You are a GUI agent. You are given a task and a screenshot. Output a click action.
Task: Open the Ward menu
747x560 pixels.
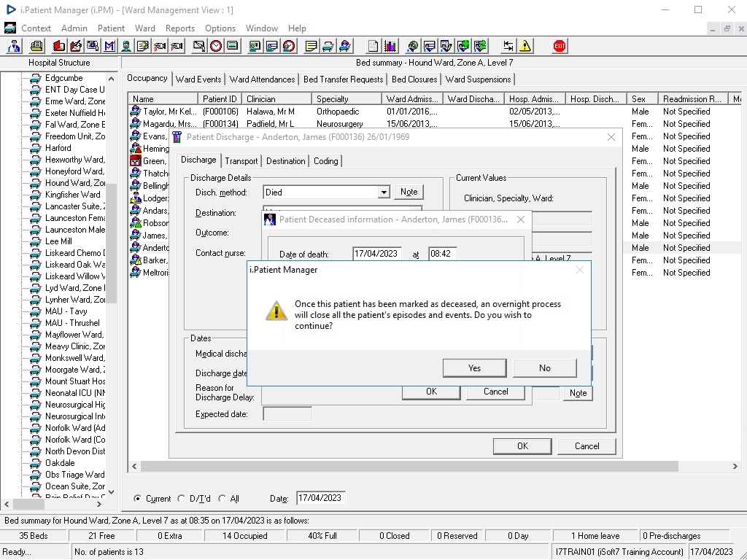145,28
